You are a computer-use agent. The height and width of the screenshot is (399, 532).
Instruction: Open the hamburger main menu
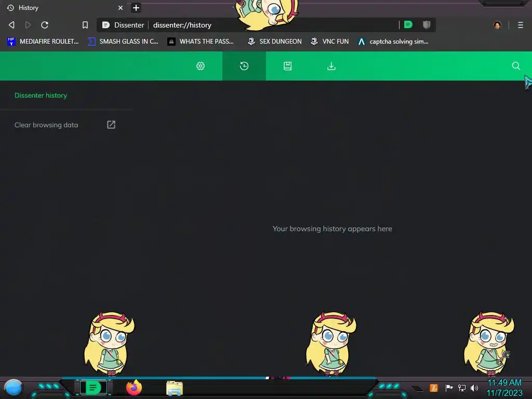pyautogui.click(x=521, y=25)
